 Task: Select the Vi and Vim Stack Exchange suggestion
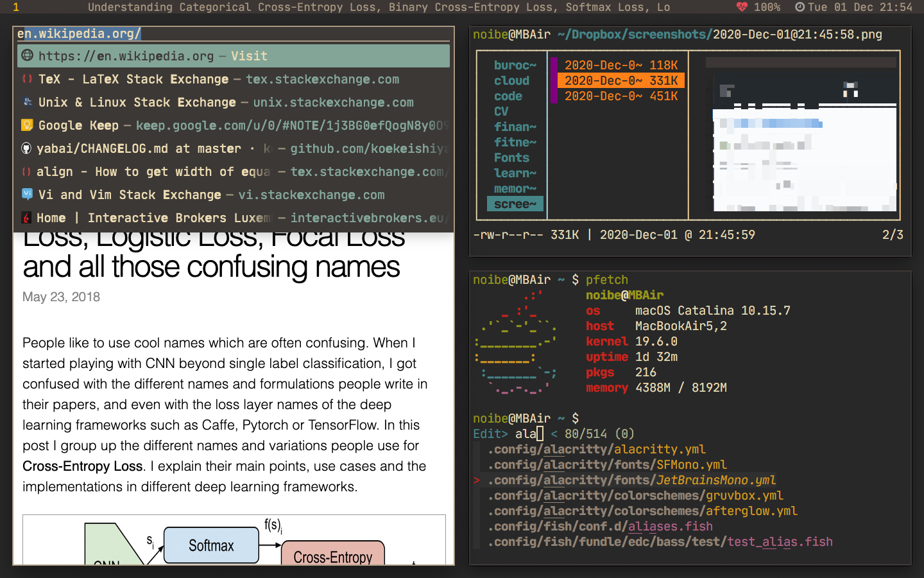pos(234,195)
